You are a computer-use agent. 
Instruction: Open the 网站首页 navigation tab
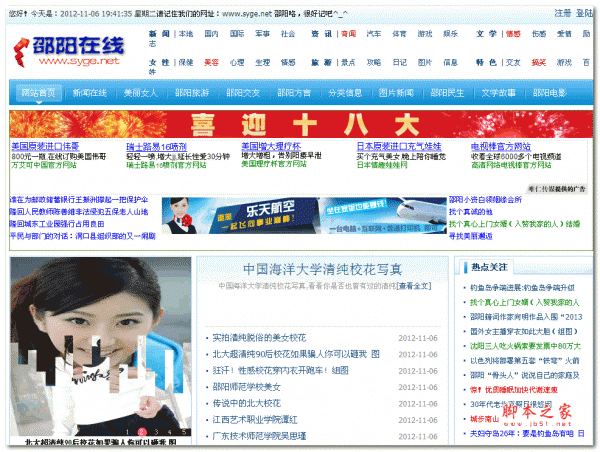[x=38, y=93]
